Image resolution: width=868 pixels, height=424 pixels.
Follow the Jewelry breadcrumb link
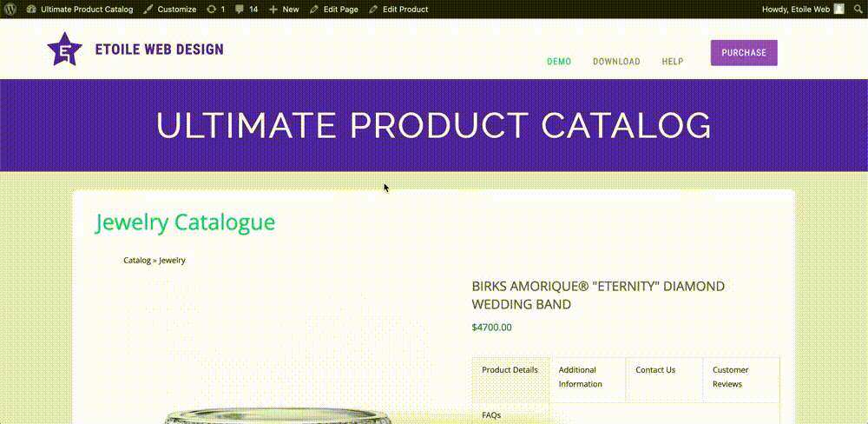pyautogui.click(x=172, y=260)
